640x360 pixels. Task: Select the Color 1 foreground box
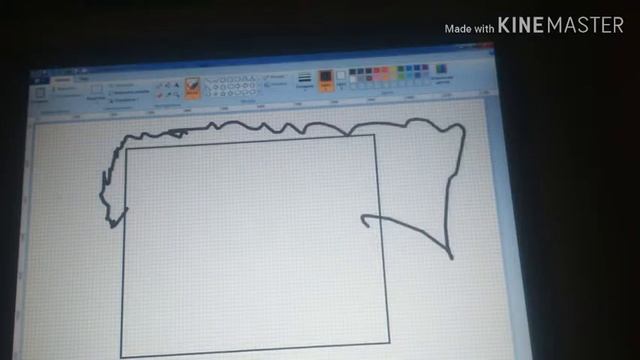pos(326,80)
